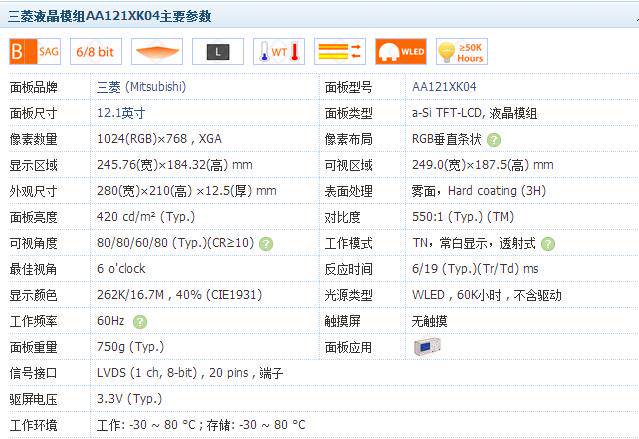Click the 面板型号 row label
This screenshot has height=439, width=639.
point(348,87)
